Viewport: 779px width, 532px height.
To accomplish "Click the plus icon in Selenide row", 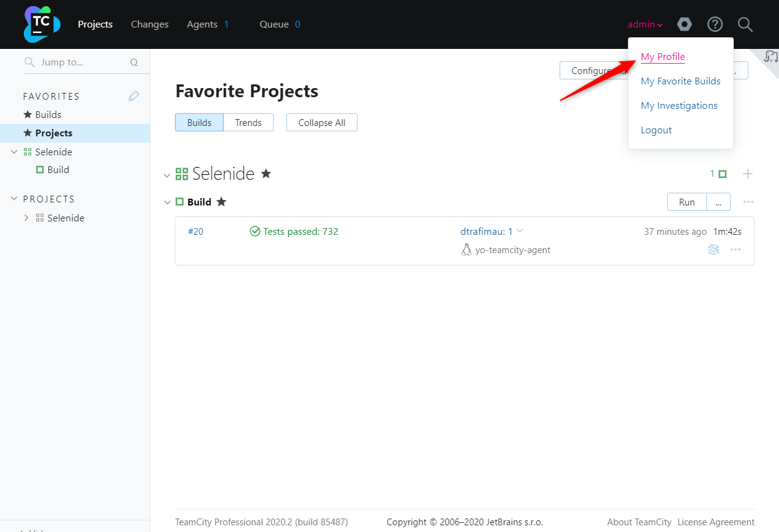I will point(747,174).
